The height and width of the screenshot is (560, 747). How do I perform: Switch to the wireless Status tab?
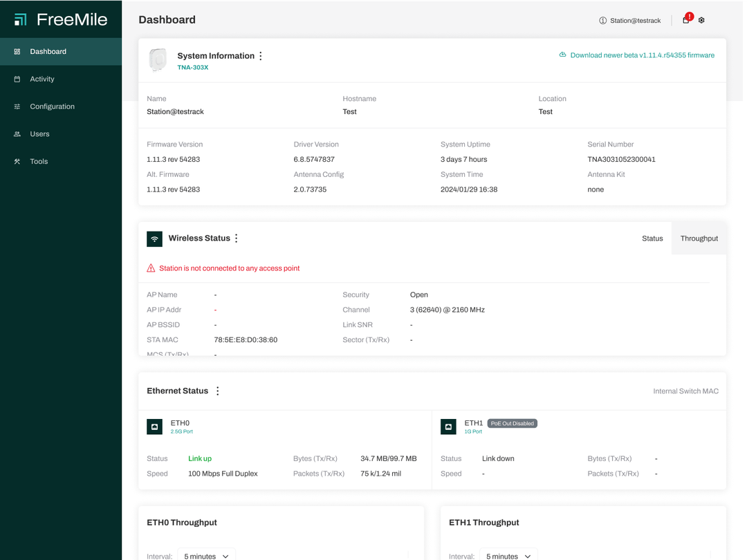click(x=652, y=239)
